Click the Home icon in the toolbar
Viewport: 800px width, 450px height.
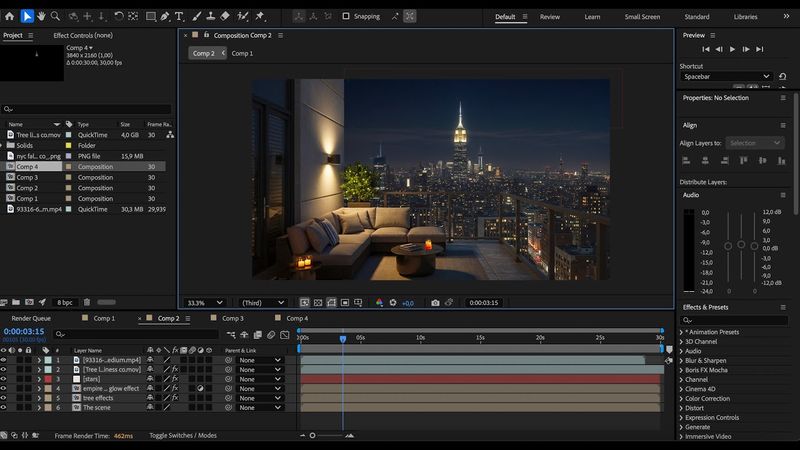pyautogui.click(x=9, y=16)
